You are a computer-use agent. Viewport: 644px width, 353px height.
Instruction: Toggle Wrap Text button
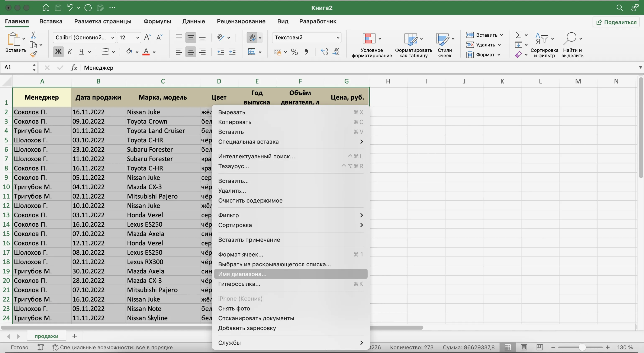click(x=252, y=37)
